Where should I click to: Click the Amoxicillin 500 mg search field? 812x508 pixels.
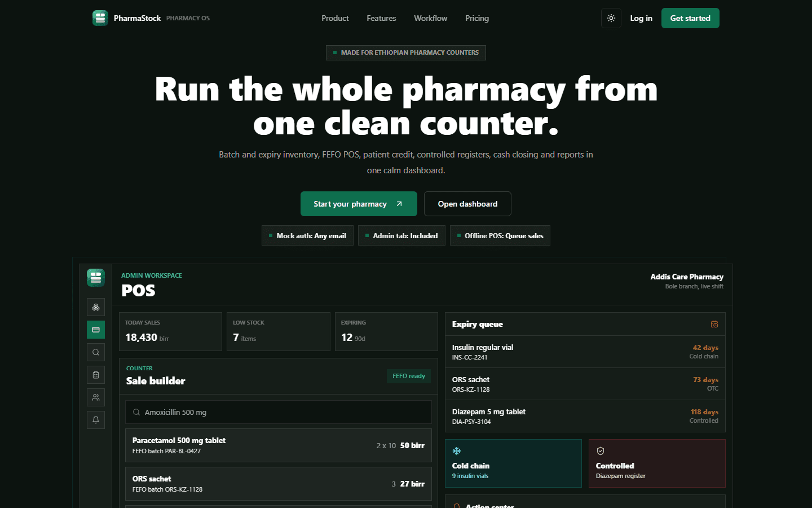[279, 412]
